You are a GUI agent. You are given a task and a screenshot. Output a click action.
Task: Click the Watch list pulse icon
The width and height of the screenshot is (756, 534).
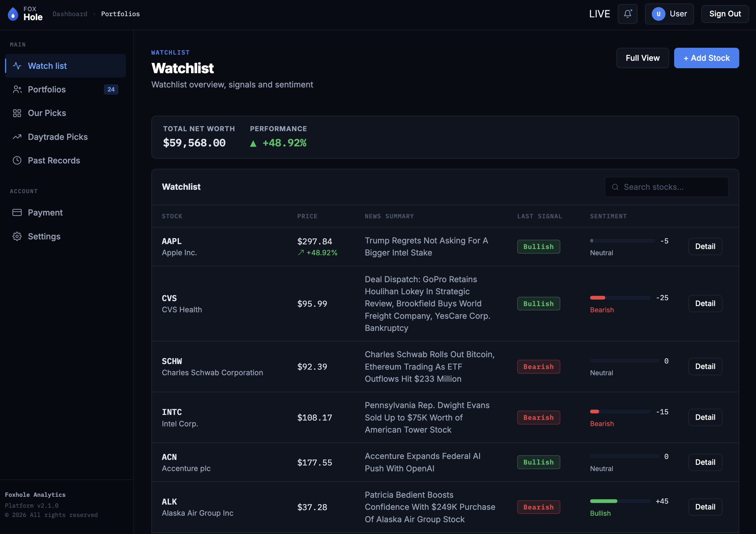click(17, 66)
